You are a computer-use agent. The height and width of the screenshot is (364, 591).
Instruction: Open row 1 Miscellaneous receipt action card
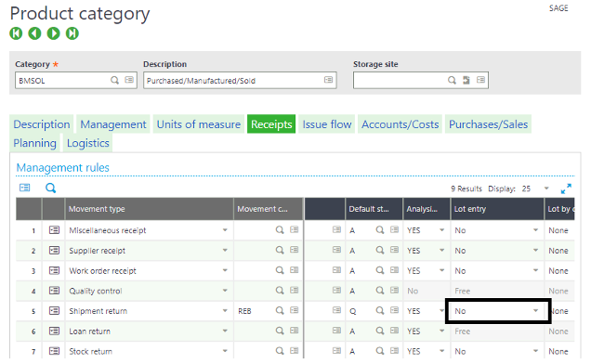tap(54, 230)
